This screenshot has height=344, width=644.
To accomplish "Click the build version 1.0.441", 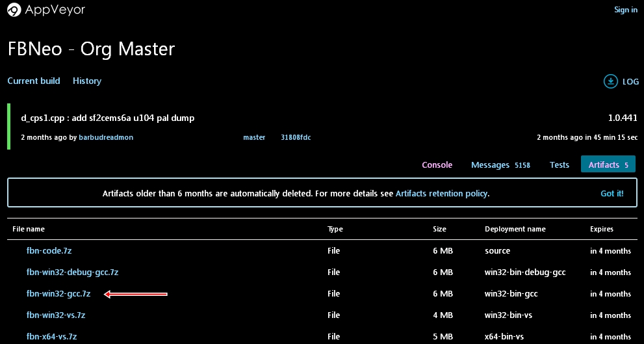I will (x=623, y=118).
